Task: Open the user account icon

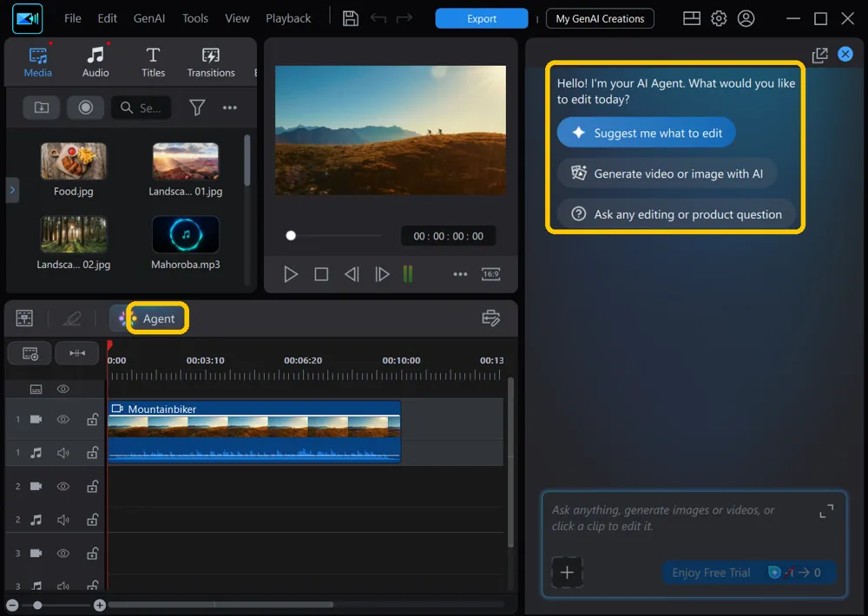Action: (x=746, y=18)
